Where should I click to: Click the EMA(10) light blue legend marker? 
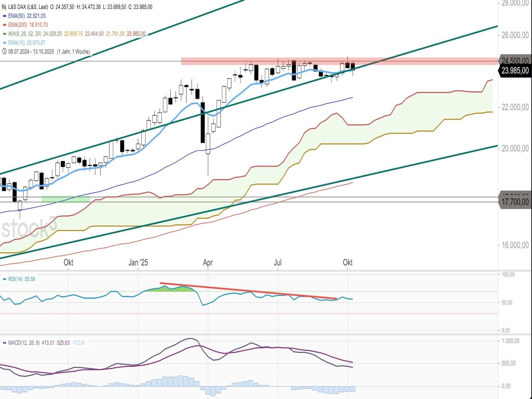[x=4, y=43]
